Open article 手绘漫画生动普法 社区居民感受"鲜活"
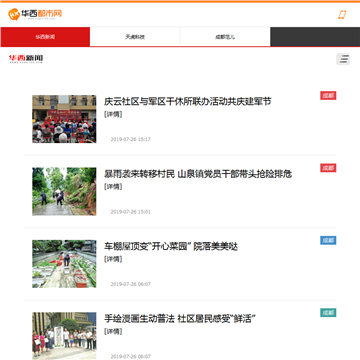 point(180,319)
